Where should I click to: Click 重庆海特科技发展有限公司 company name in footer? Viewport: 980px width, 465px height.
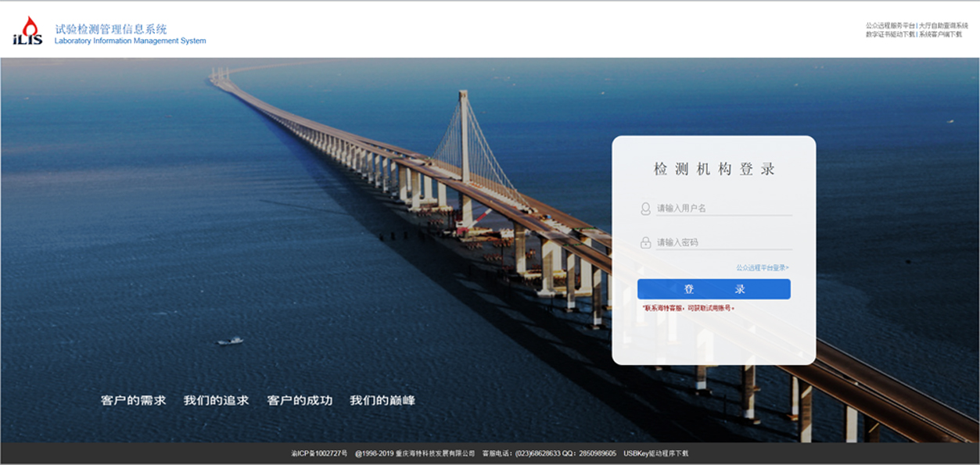[435, 453]
